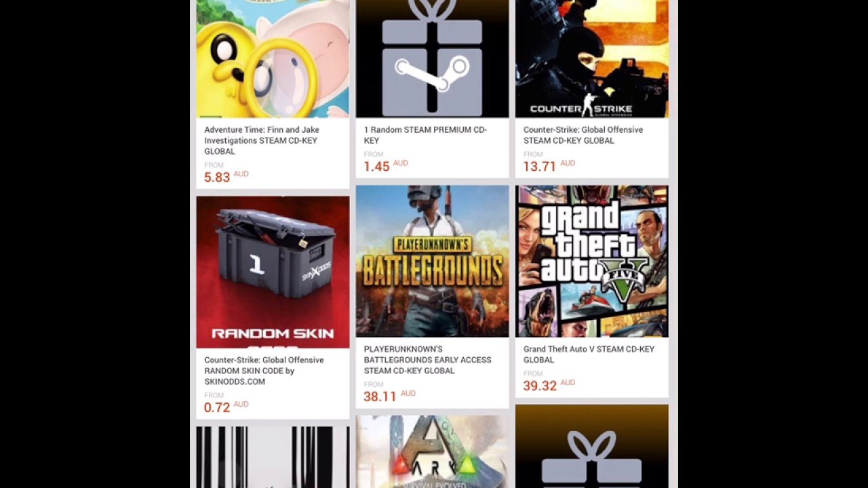Select the RANDOM SKIN crate image
Image resolution: width=868 pixels, height=488 pixels.
tap(273, 272)
